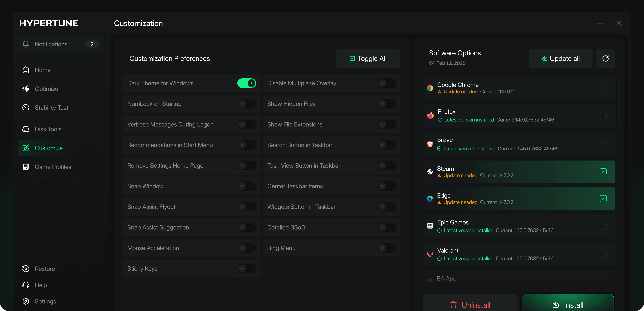This screenshot has height=311, width=644.
Task: Click the clock icon beside Feb 12. 2025
Action: pos(431,63)
